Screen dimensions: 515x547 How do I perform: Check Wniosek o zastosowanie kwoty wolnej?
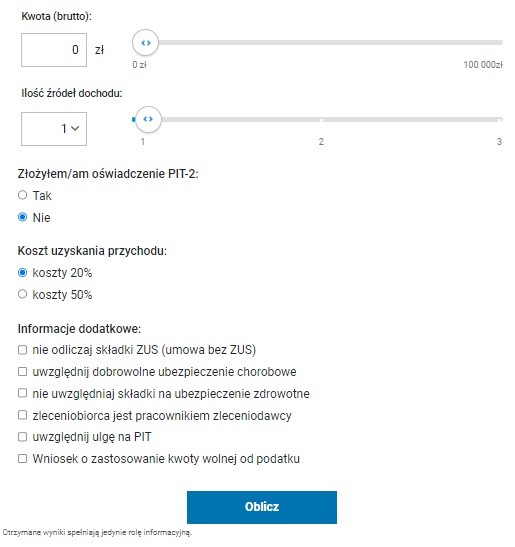23,458
